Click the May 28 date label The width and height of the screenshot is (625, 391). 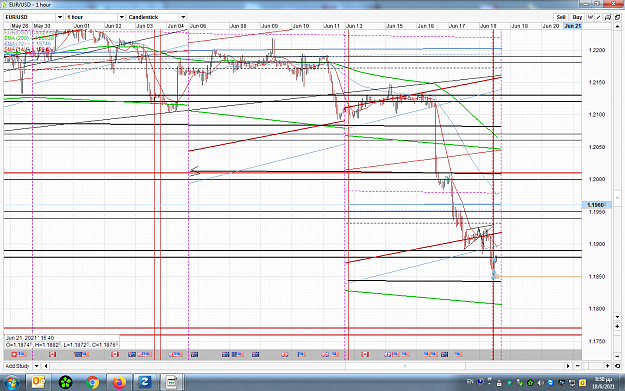click(x=20, y=26)
